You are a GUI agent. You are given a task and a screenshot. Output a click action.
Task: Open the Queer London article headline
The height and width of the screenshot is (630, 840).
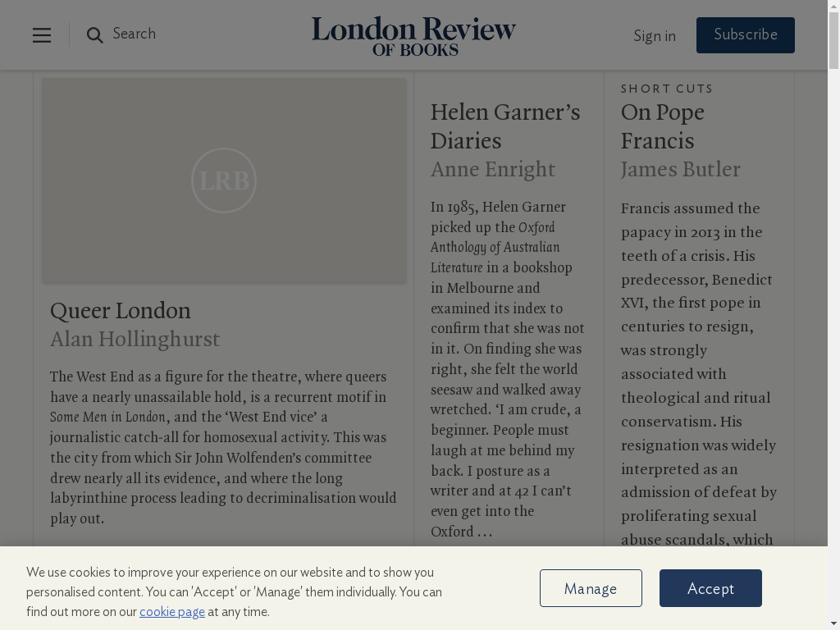121,311
